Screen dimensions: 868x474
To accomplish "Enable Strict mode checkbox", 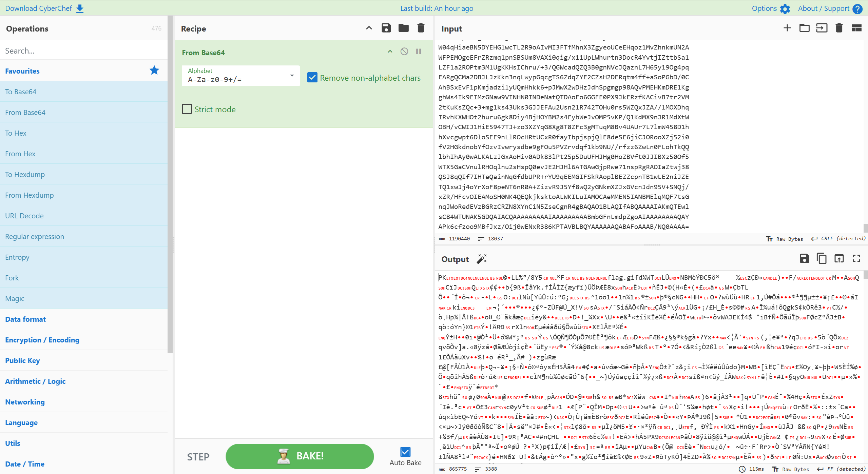I will pos(187,109).
